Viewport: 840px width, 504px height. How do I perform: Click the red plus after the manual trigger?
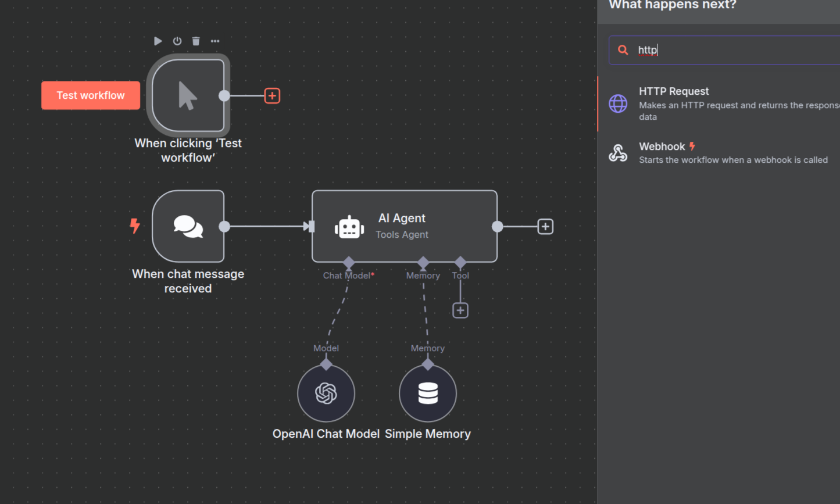click(272, 95)
